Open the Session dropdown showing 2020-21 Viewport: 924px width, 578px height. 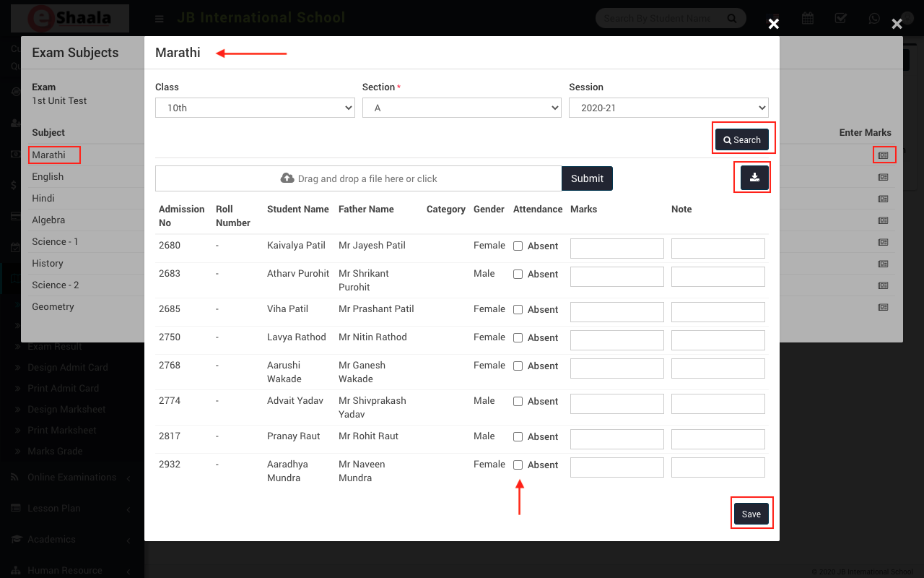tap(668, 108)
